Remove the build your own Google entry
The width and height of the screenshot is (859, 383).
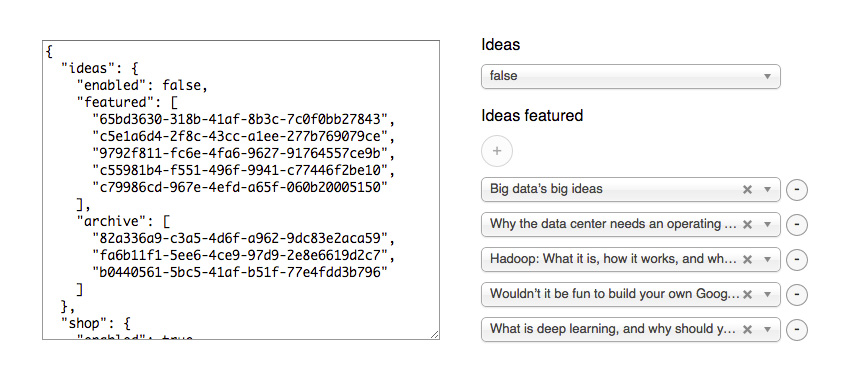(x=797, y=295)
